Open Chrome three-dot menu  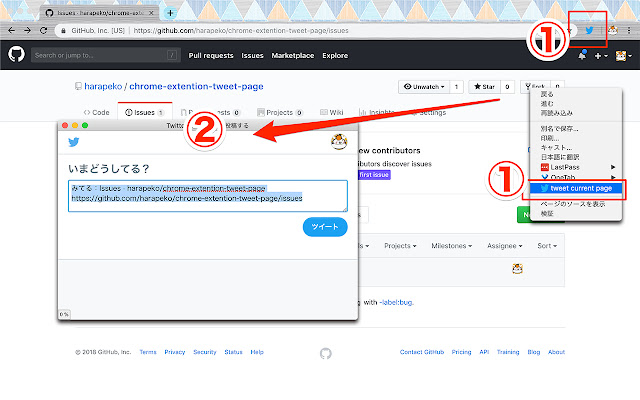coord(629,30)
